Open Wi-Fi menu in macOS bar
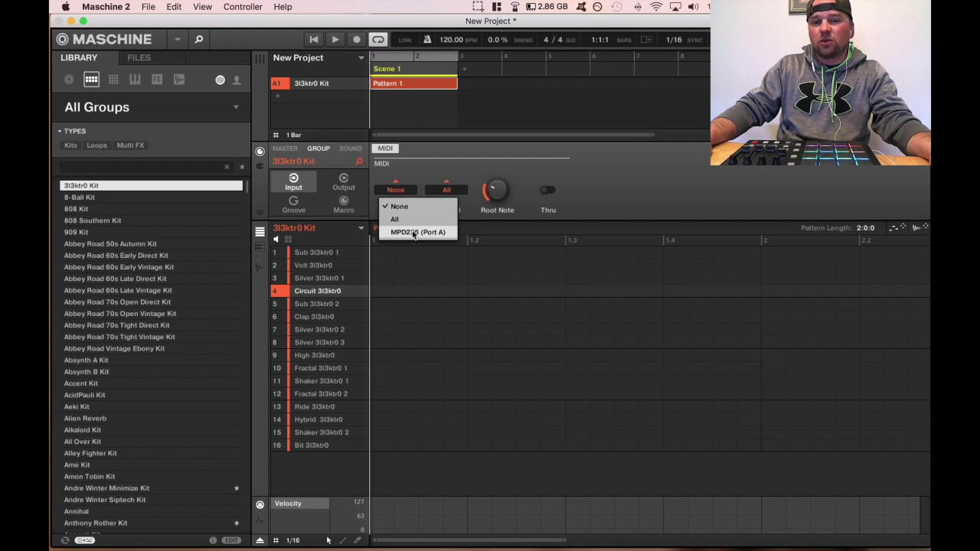The image size is (980, 551). pos(656,7)
